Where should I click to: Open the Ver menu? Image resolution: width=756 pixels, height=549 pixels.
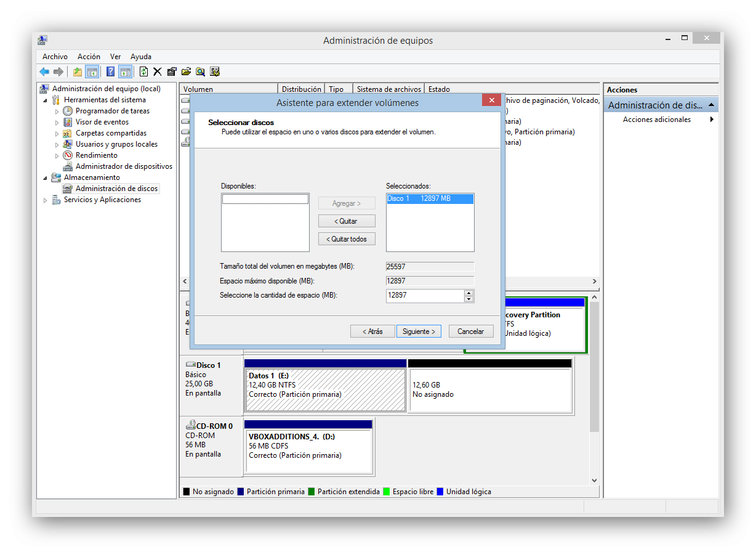(x=115, y=57)
